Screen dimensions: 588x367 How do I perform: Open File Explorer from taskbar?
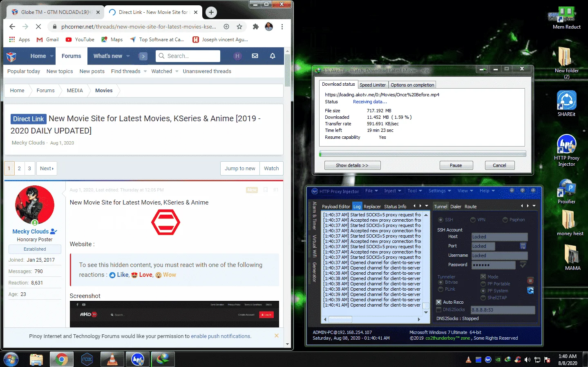pos(36,359)
